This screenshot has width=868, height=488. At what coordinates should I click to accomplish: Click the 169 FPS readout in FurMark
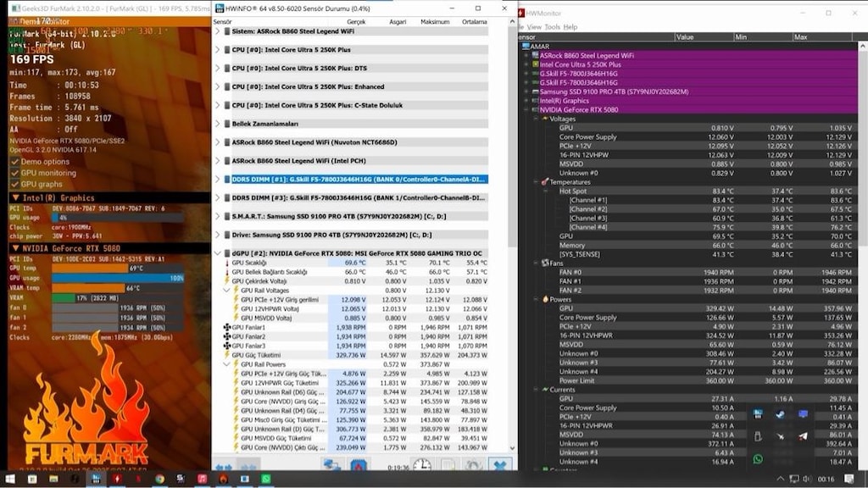(31, 59)
